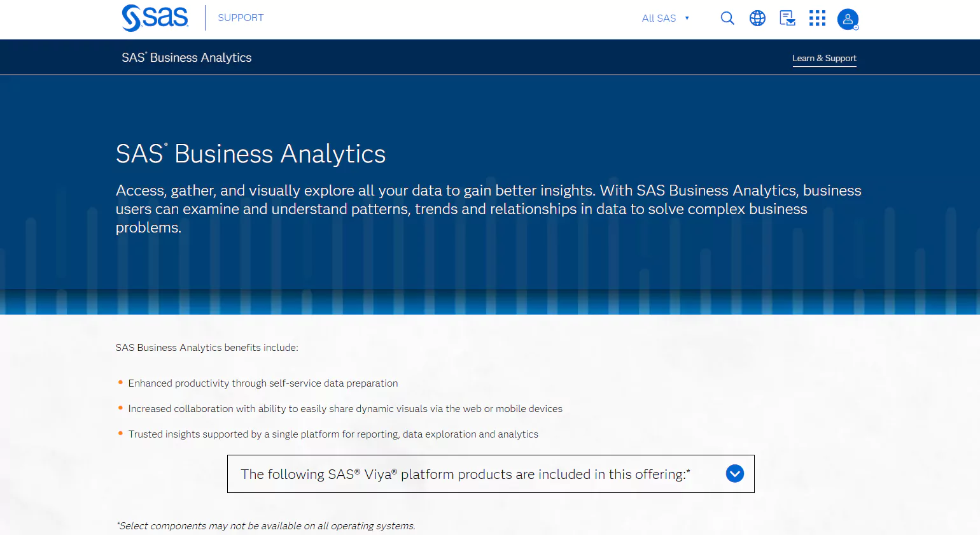Open the All SAS dropdown
Viewport: 980px width, 535px height.
[x=665, y=18]
